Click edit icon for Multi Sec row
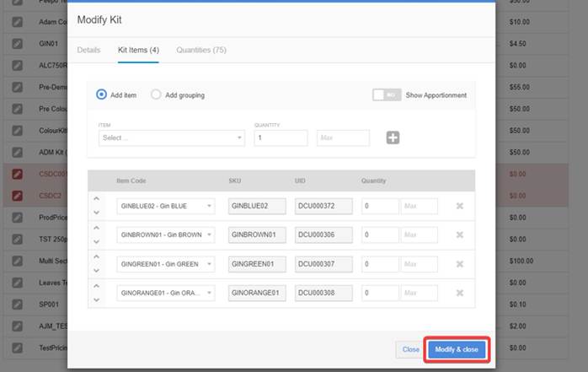Image resolution: width=588 pixels, height=372 pixels. [x=17, y=261]
